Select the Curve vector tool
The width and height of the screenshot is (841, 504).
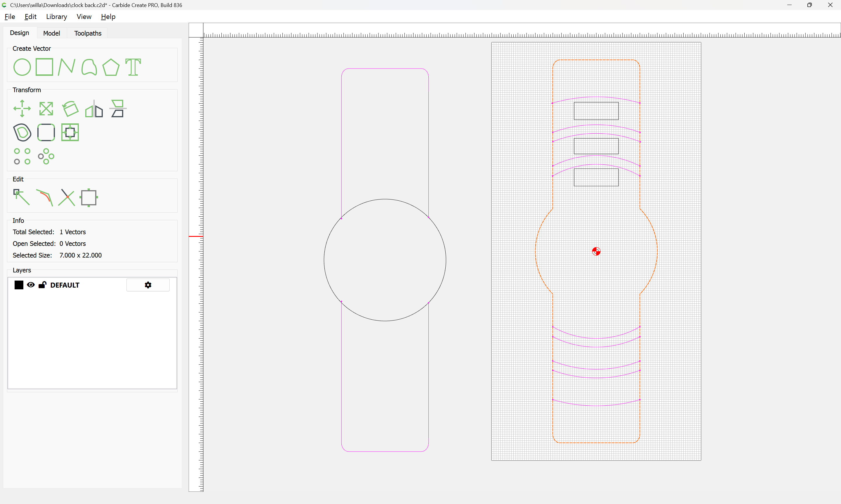(89, 67)
